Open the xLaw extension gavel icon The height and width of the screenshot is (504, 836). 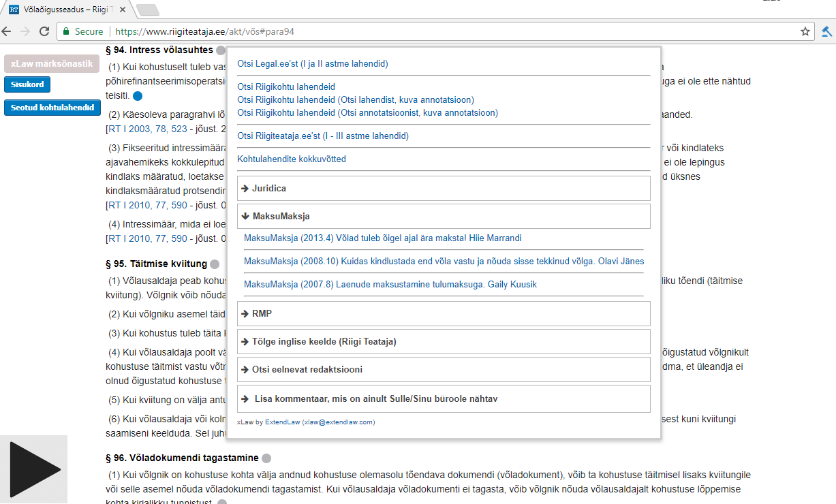(x=826, y=31)
